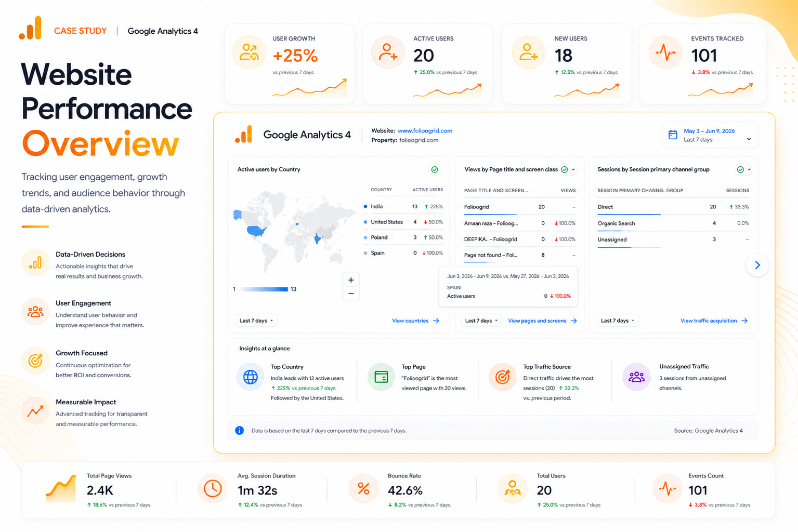Click the Active Users card icon
This screenshot has width=798, height=532.
pos(388,52)
